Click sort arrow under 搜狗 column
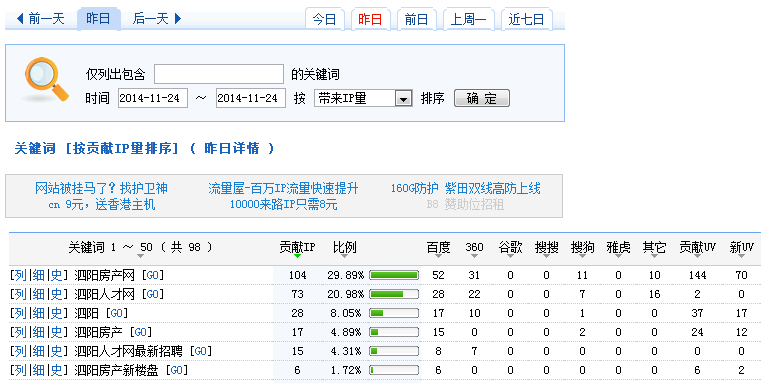Screen dimensions: 765x383 pyautogui.click(x=583, y=256)
